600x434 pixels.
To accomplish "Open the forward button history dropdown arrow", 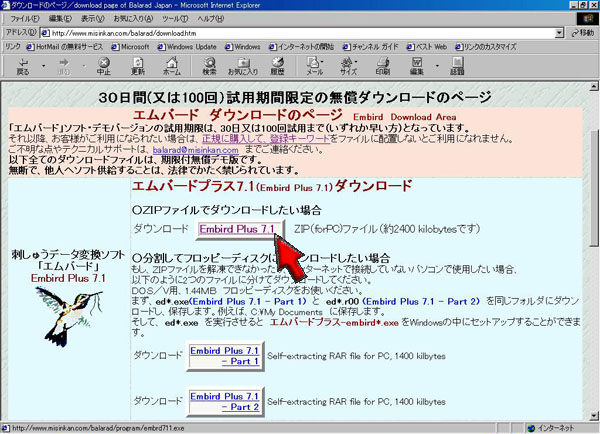I will pyautogui.click(x=84, y=66).
